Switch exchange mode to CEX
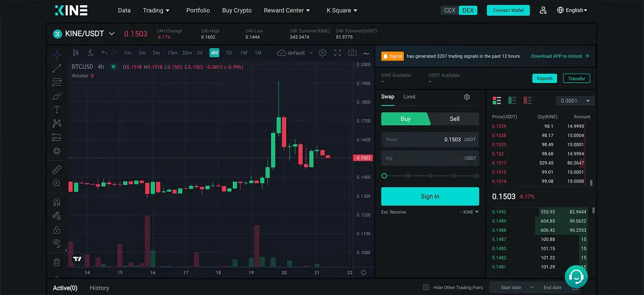 (x=449, y=10)
